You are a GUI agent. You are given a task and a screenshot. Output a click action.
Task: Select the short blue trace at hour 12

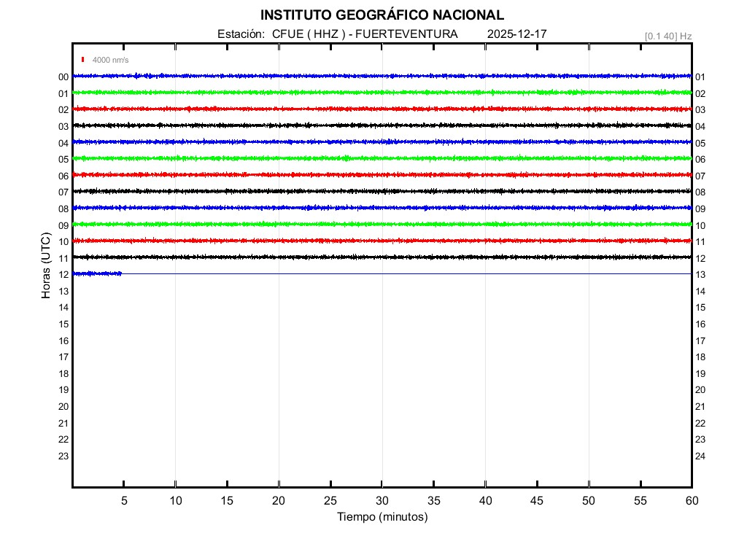tap(97, 273)
